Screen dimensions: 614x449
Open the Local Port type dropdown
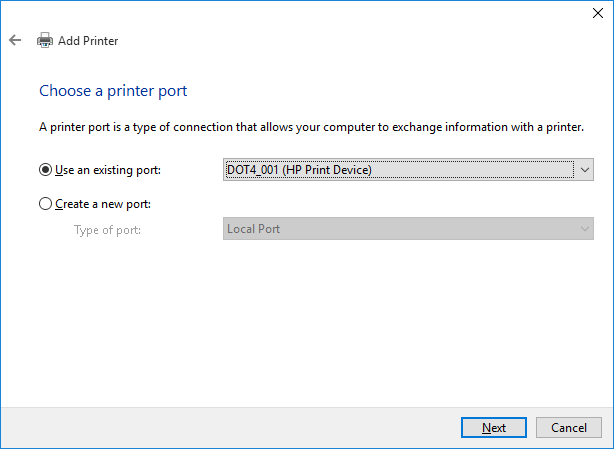pyautogui.click(x=400, y=229)
